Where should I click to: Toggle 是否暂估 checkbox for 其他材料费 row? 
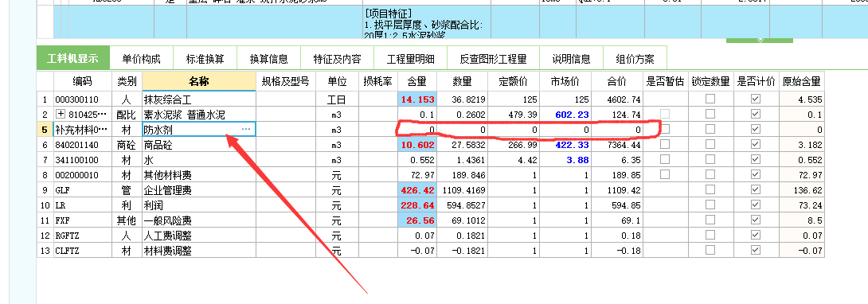665,174
